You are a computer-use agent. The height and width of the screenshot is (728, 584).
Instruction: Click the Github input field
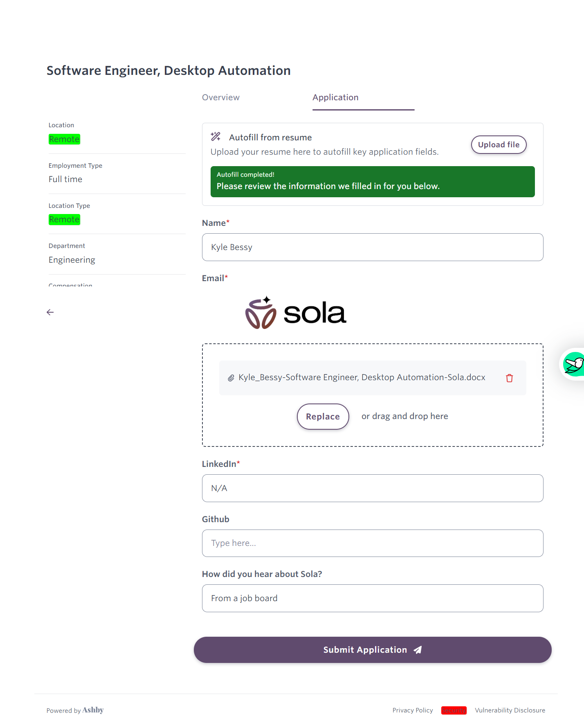[372, 543]
